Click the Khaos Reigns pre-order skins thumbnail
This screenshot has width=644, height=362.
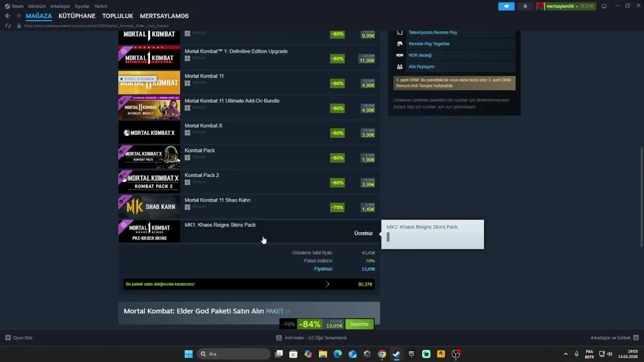(x=149, y=231)
